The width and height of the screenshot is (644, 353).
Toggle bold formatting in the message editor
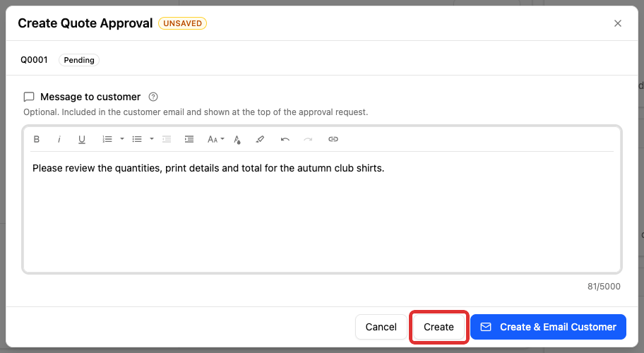37,139
